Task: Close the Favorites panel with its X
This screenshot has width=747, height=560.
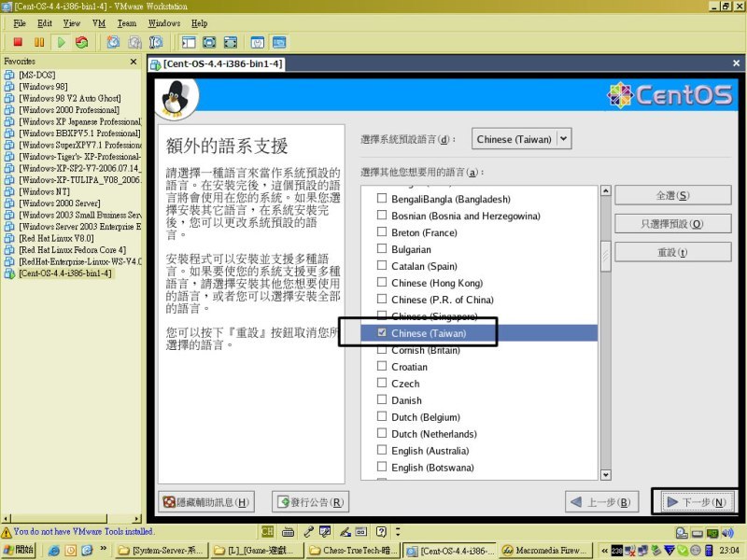Action: coord(134,62)
